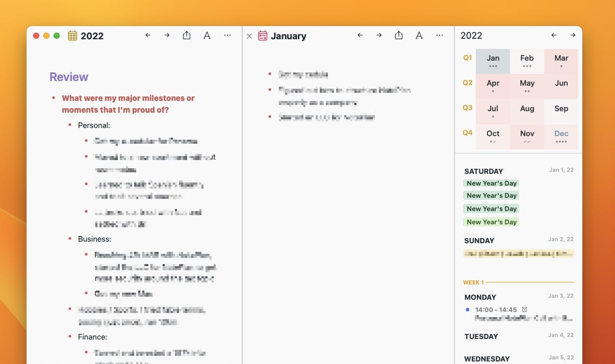Viewport: 615px width, 364px height.
Task: Show next year in calendar sidebar
Action: (x=573, y=35)
